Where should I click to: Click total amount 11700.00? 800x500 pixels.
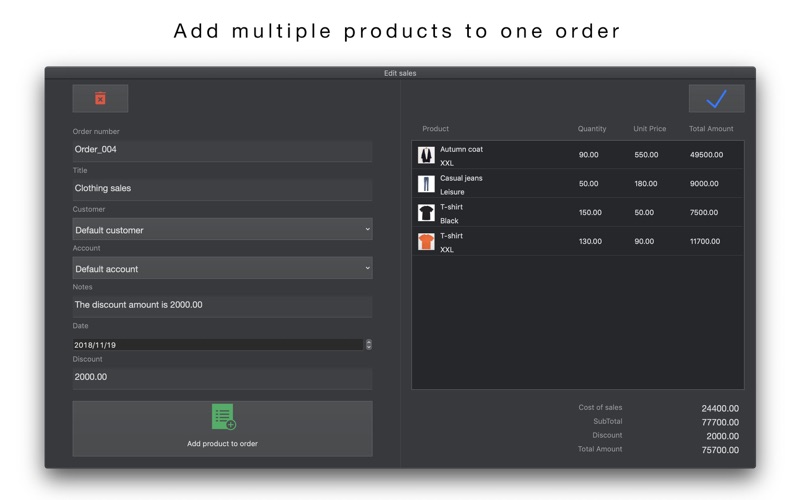point(705,241)
